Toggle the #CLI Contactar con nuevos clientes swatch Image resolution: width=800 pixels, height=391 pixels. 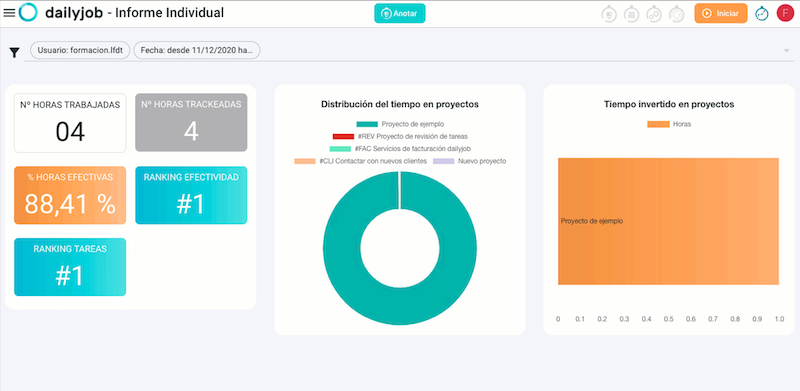305,161
